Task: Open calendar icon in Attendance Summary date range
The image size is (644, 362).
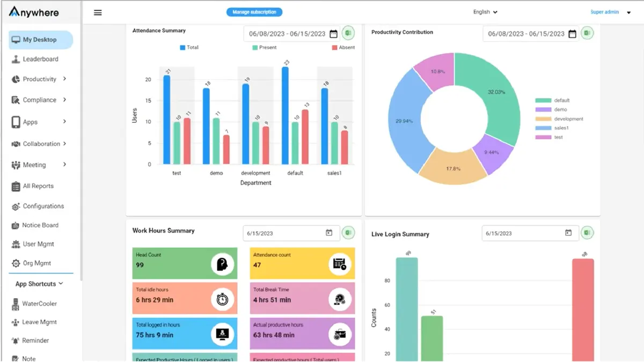Action: [x=333, y=34]
